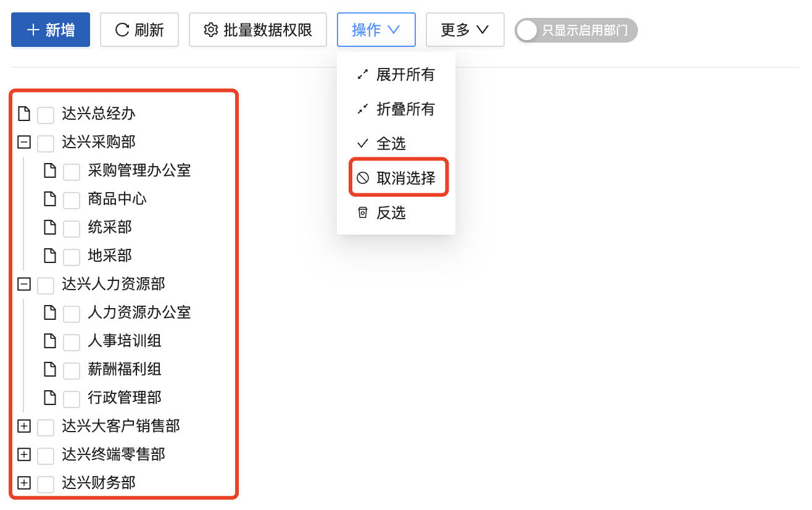Click the gear icon in 批量数据权限 button
The width and height of the screenshot is (812, 510).
point(211,30)
